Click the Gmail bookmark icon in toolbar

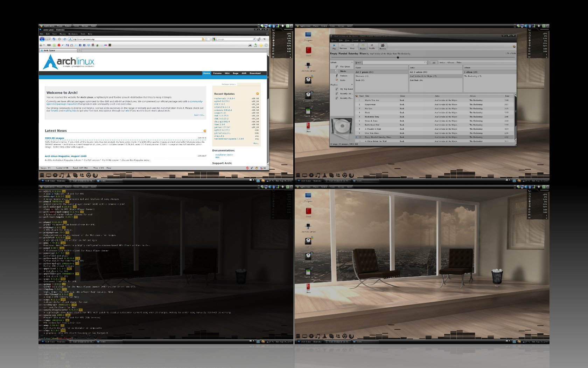pos(67,45)
